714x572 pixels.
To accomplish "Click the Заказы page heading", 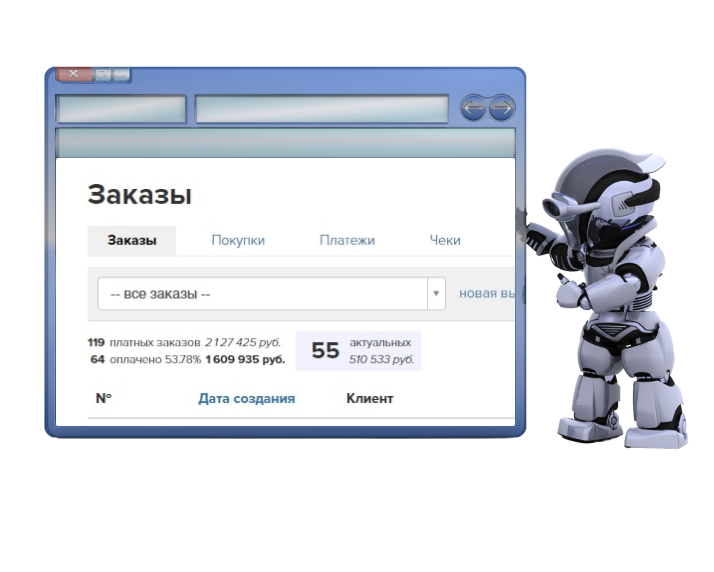I will pyautogui.click(x=140, y=195).
